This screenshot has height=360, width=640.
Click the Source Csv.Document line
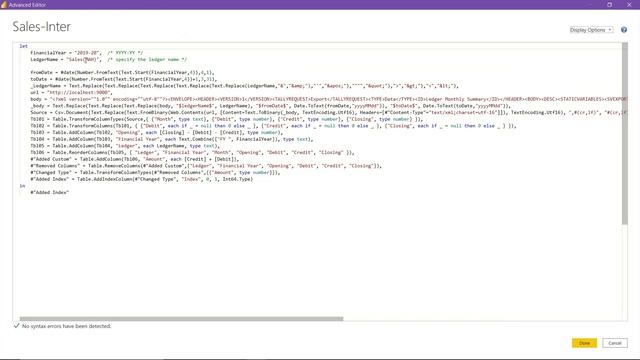[x=329, y=112]
